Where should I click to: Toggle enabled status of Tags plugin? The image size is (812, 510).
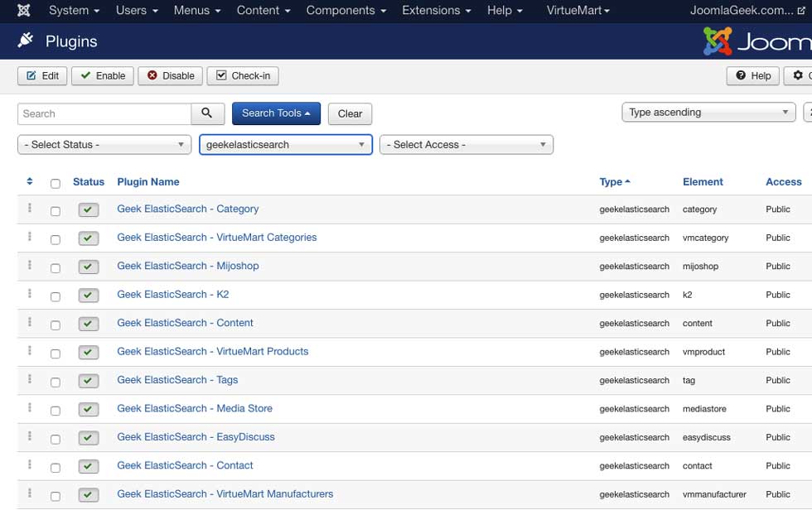pyautogui.click(x=89, y=381)
